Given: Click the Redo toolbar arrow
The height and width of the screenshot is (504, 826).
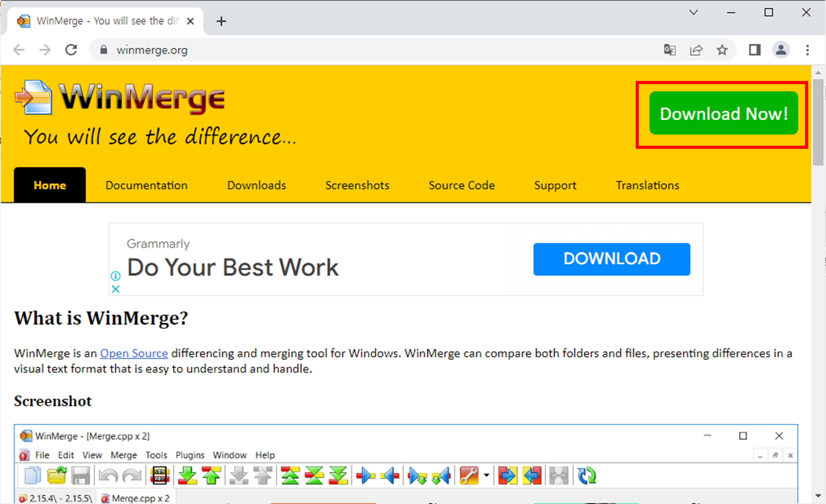Looking at the screenshot, I should click(132, 476).
